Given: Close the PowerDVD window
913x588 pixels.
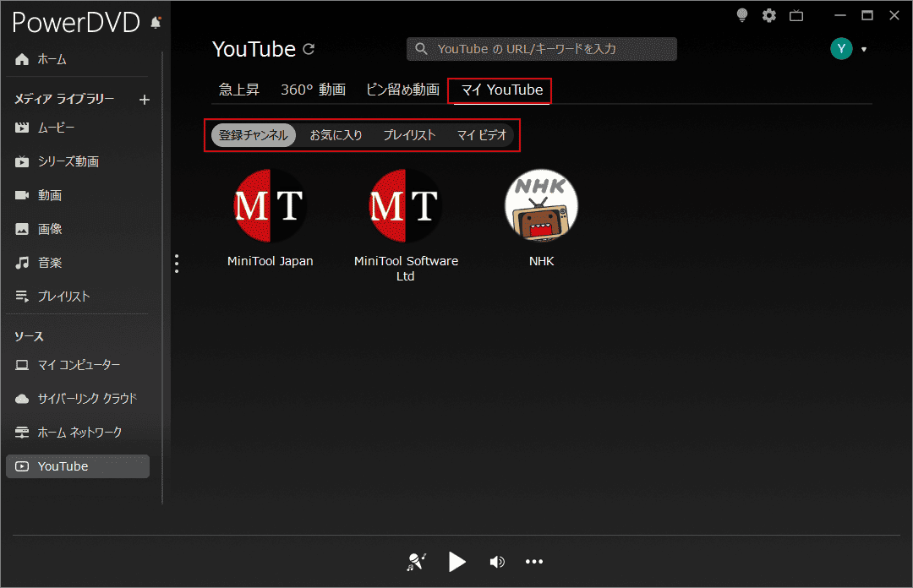Looking at the screenshot, I should pyautogui.click(x=894, y=16).
